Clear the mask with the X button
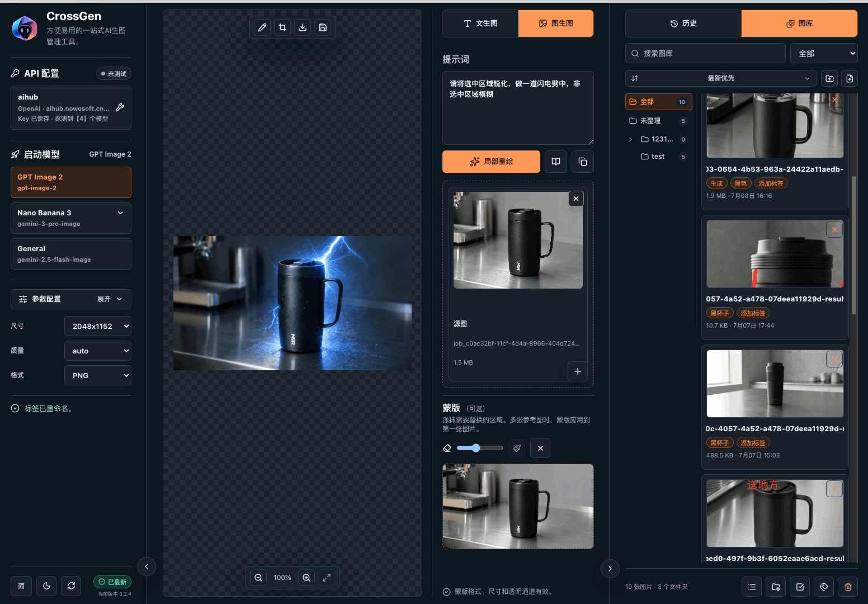Image resolution: width=868 pixels, height=604 pixels. coord(540,448)
